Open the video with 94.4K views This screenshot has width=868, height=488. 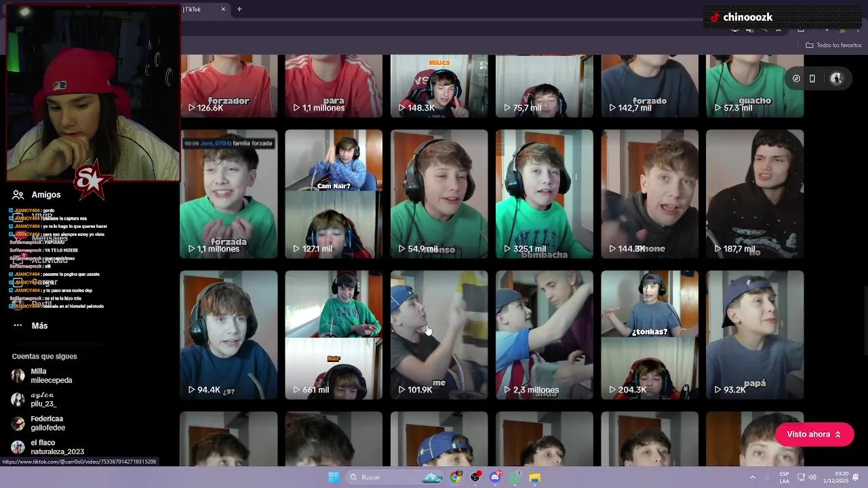(x=229, y=335)
